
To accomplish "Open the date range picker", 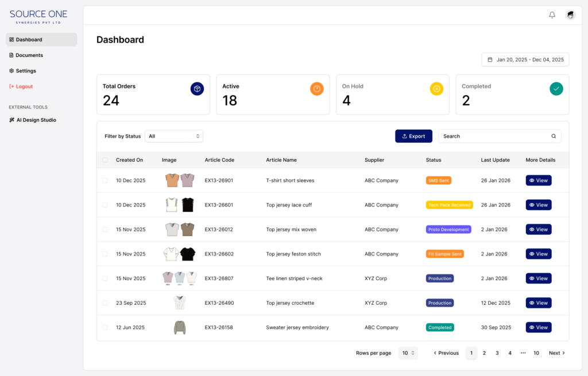I will click(525, 60).
